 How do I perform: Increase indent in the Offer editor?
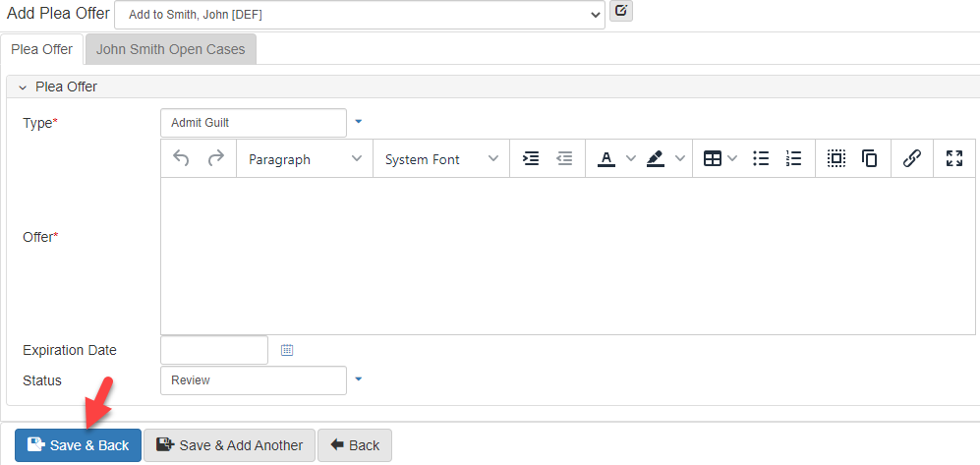pyautogui.click(x=531, y=158)
